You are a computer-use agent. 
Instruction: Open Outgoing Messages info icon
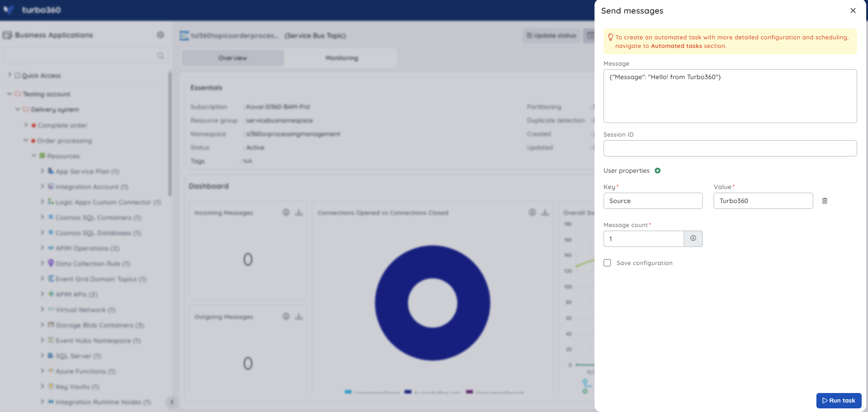[x=286, y=316]
